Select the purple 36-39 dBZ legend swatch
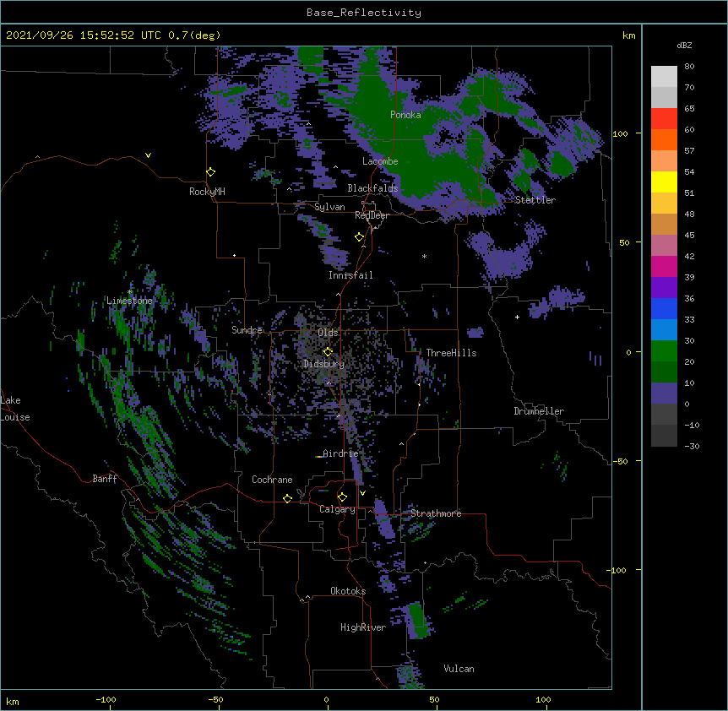Screen dimensions: 728x711 (x=664, y=288)
